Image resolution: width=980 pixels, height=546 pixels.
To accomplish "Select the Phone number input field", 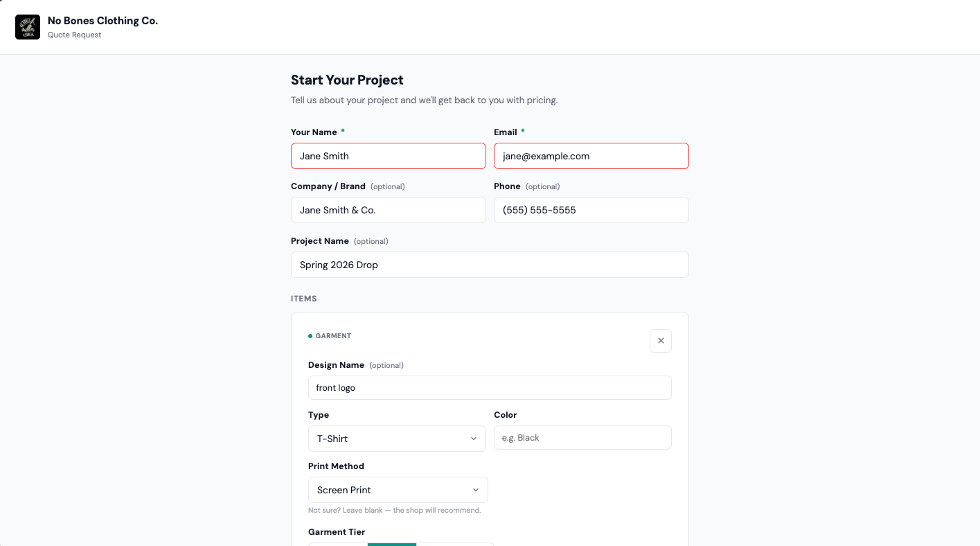I will [591, 210].
